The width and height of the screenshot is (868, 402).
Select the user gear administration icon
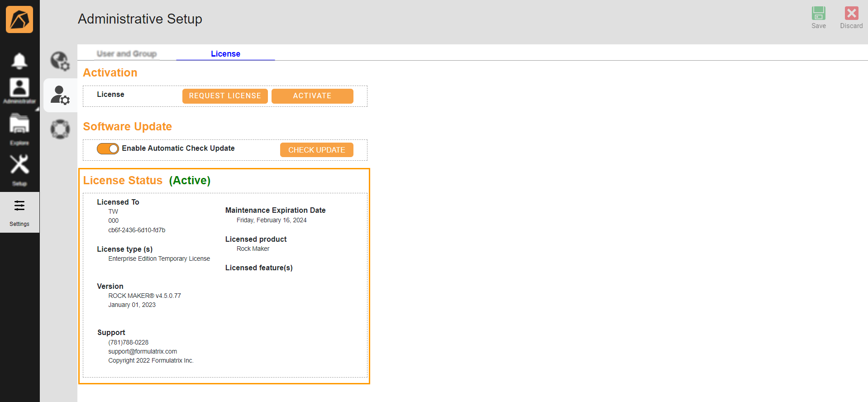tap(60, 96)
